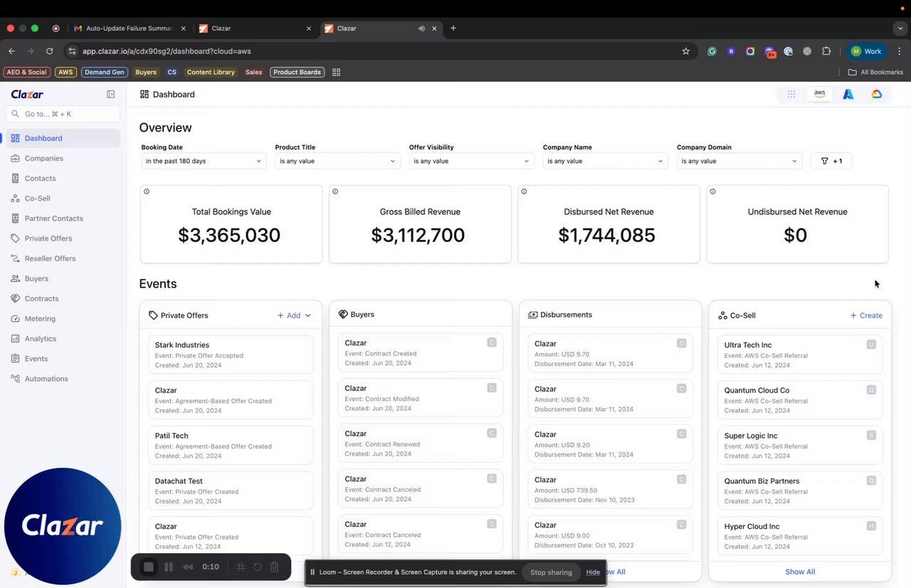Rewind the Loom recording
911x588 pixels.
coord(188,567)
